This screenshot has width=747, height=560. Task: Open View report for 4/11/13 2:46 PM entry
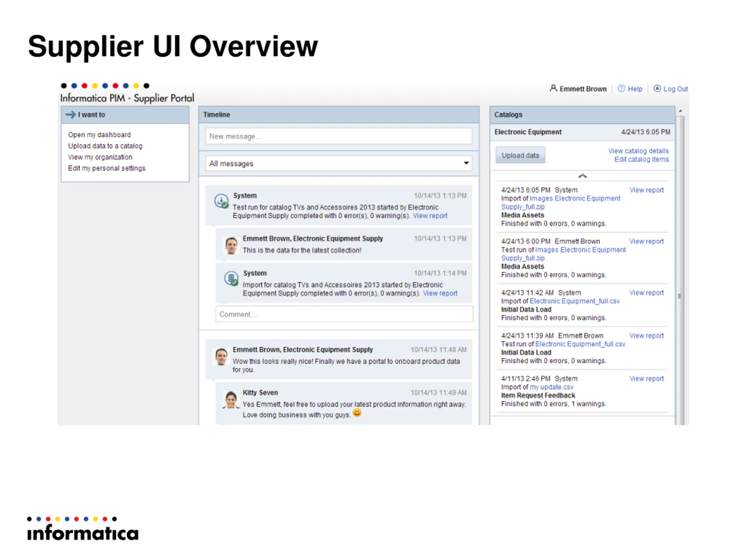646,379
